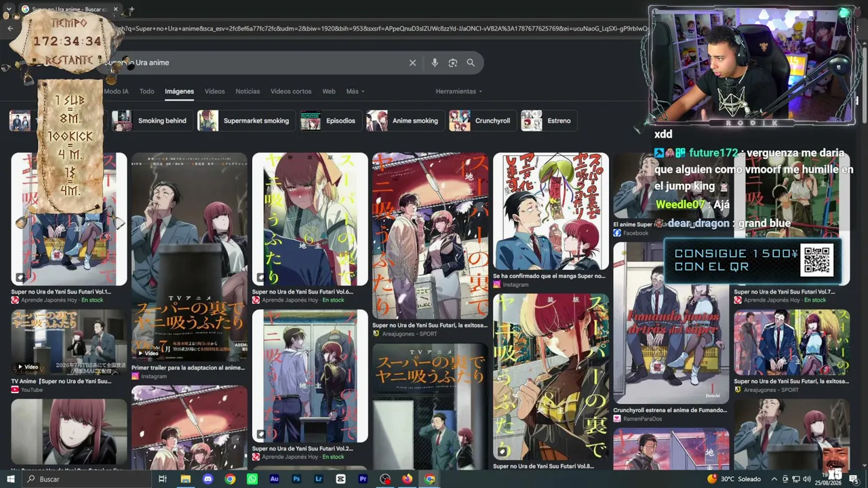Clear the Google search query with the X
The width and height of the screenshot is (868, 488).
[x=412, y=63]
